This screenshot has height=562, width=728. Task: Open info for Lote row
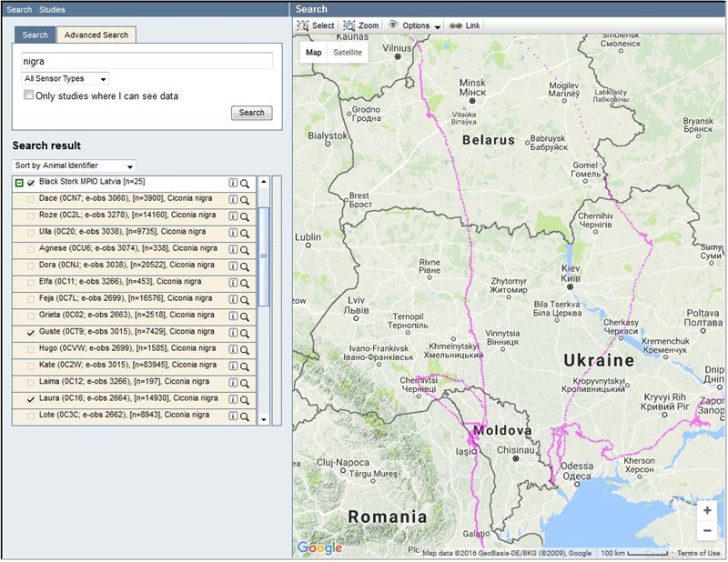(233, 416)
